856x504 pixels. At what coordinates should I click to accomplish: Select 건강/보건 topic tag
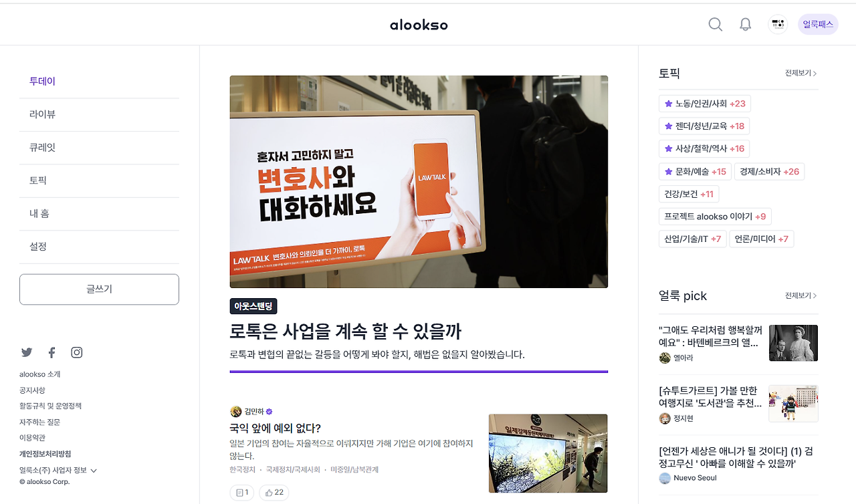[x=689, y=195]
